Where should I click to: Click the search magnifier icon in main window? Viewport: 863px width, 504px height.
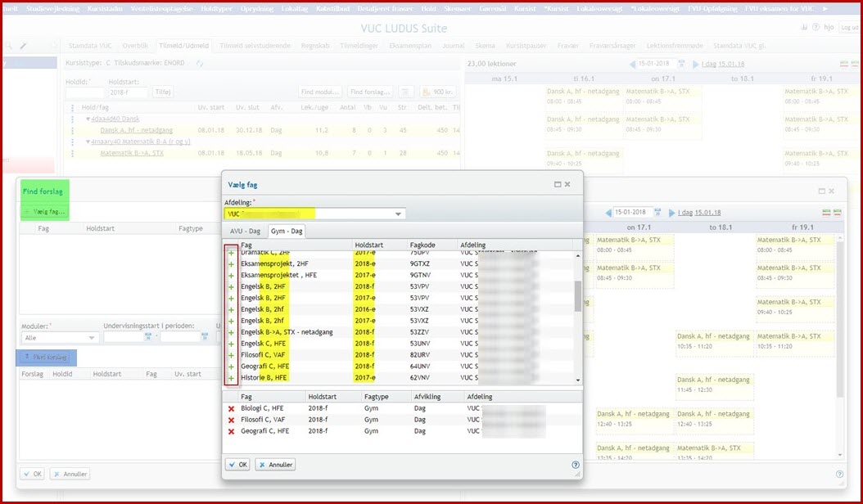[x=9, y=46]
